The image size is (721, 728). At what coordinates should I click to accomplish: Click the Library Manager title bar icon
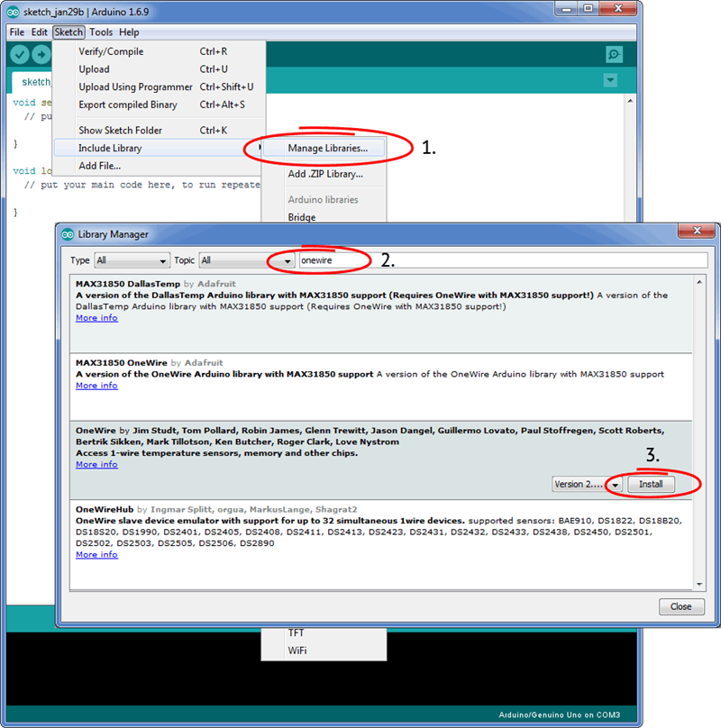click(x=68, y=235)
